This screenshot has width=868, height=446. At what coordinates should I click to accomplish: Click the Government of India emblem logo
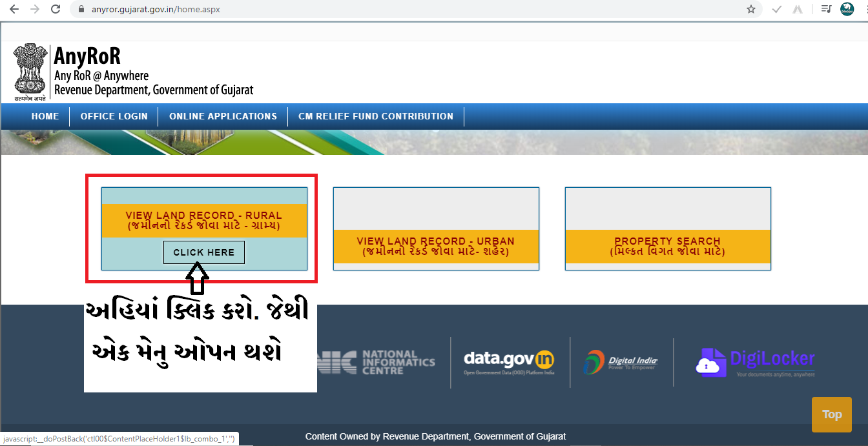tap(30, 72)
